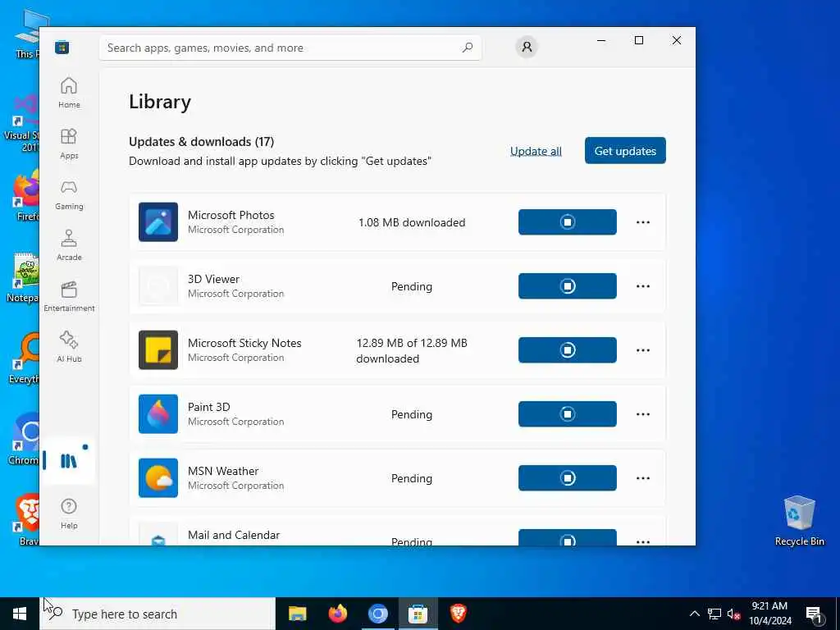The width and height of the screenshot is (840, 630).
Task: Select the MSN Weather title text
Action: [223, 471]
